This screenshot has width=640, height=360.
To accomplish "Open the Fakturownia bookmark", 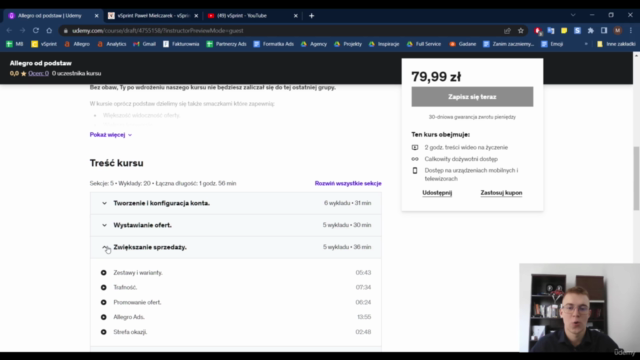I will [181, 44].
